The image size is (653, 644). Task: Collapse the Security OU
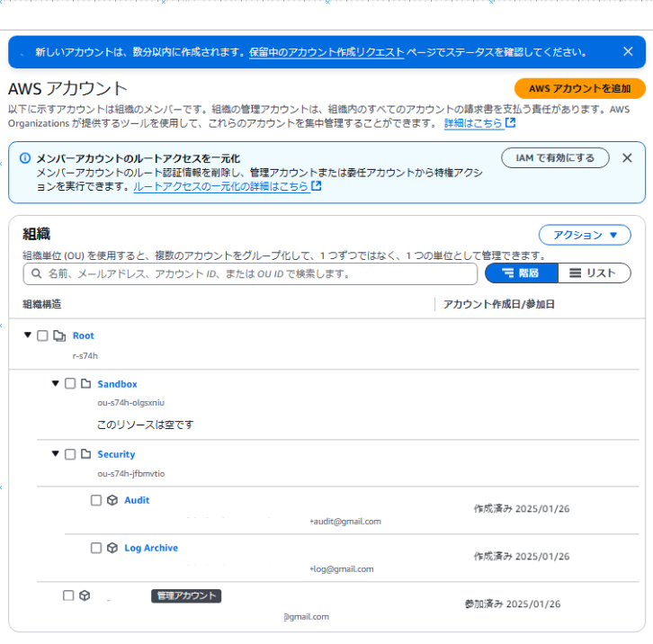[56, 453]
